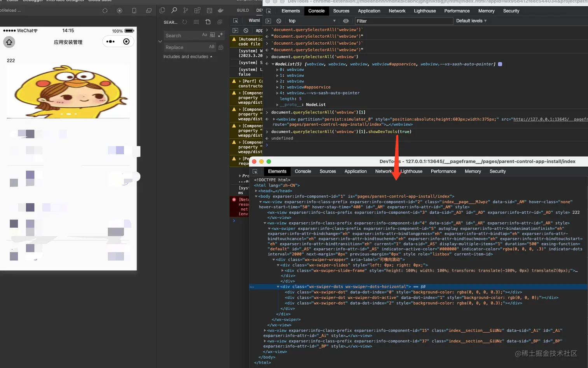
Task: Expand '3: webview#appservice' node entry
Action: (277, 87)
